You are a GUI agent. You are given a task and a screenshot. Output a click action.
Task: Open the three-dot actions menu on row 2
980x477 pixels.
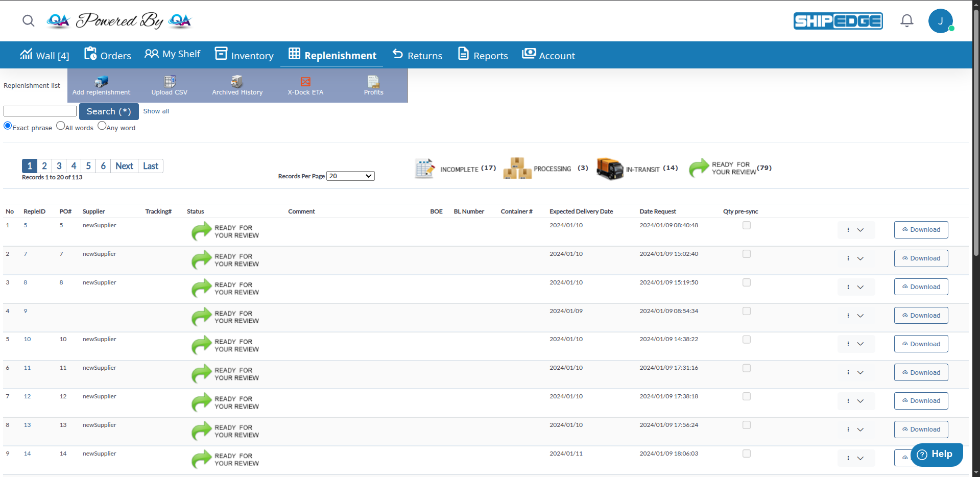pyautogui.click(x=847, y=258)
